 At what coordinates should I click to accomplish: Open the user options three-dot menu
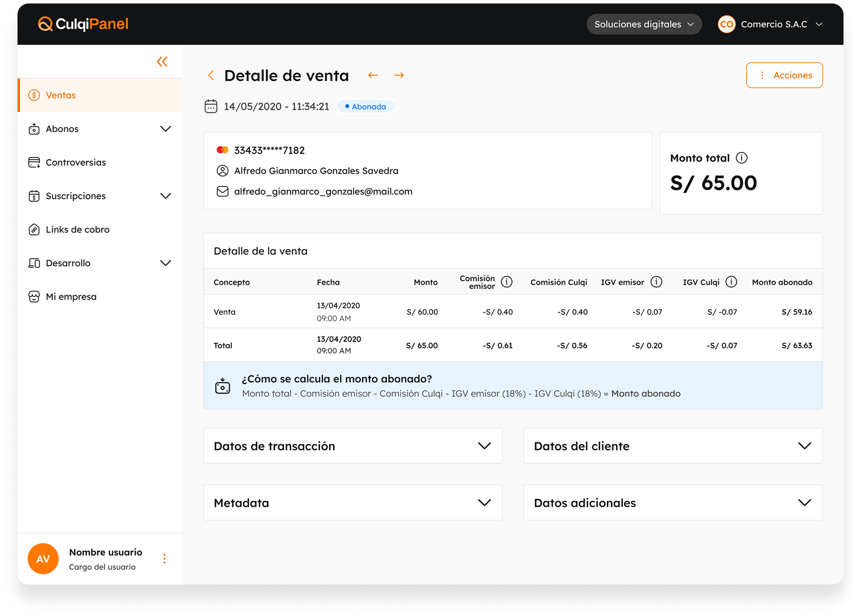164,559
